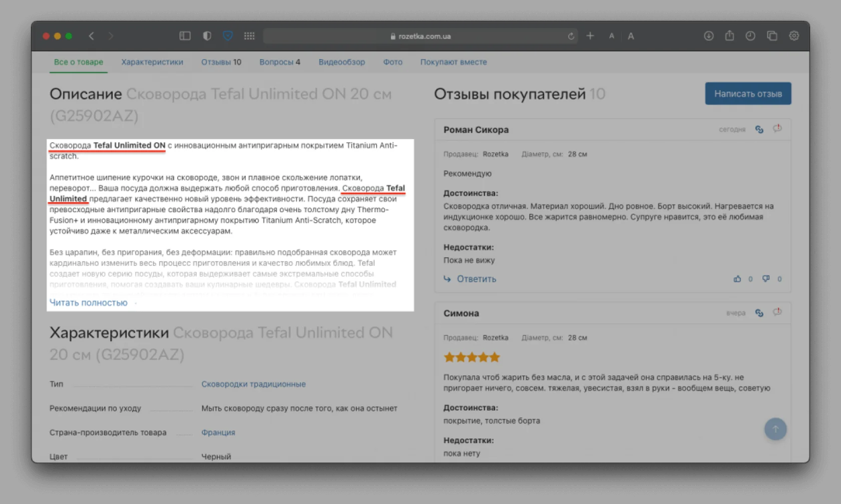Viewport: 841px width, 504px height.
Task: Click the 'Характеристики' section heading
Action: pos(109,333)
